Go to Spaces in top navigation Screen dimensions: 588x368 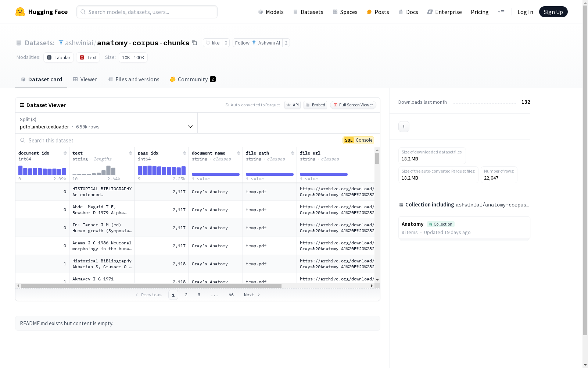[345, 12]
